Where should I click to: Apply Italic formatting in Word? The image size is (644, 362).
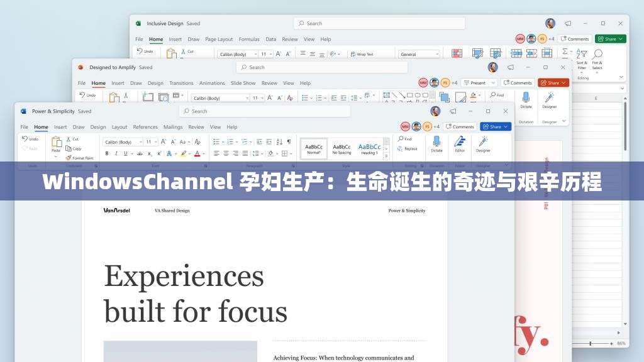tap(116, 153)
